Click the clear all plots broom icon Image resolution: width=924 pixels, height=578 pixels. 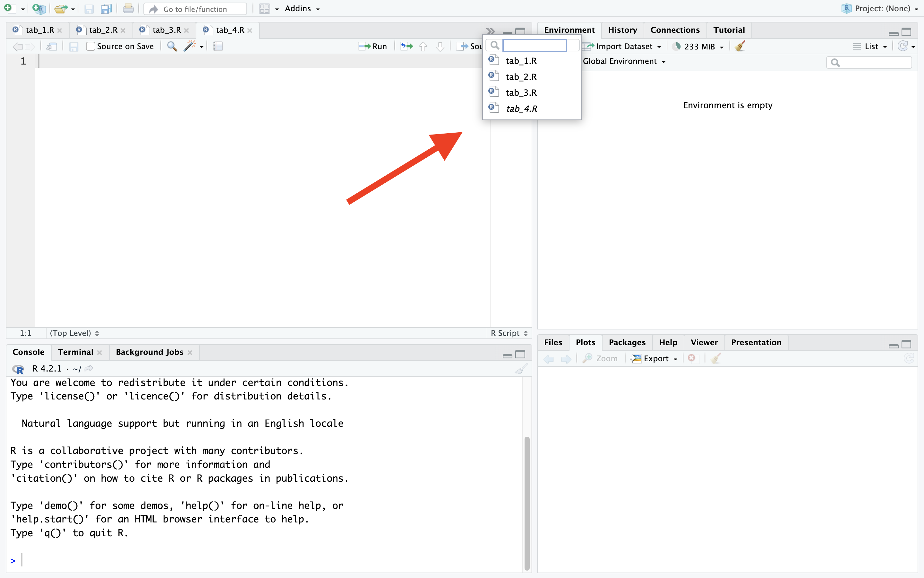point(716,358)
